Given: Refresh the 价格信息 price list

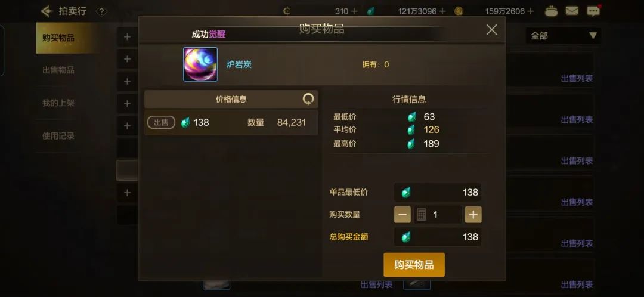Looking at the screenshot, I should (x=308, y=99).
